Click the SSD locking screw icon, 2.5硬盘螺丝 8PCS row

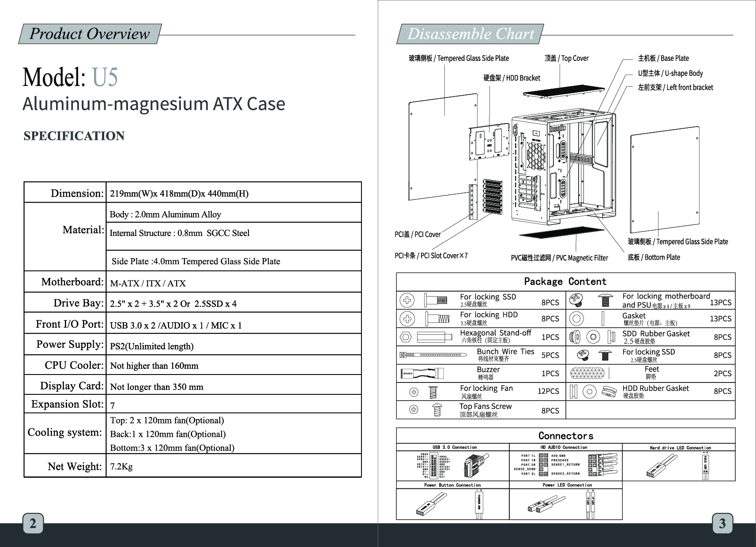point(436,300)
